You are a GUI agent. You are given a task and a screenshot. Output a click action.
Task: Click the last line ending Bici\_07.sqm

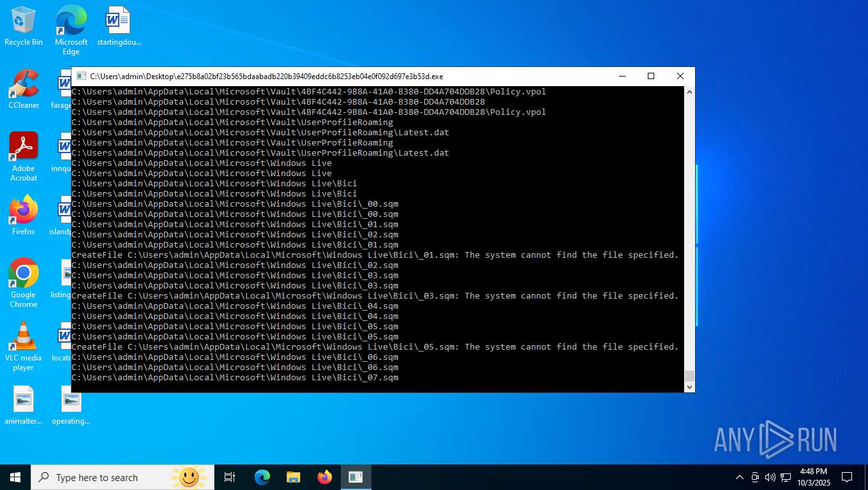click(235, 378)
